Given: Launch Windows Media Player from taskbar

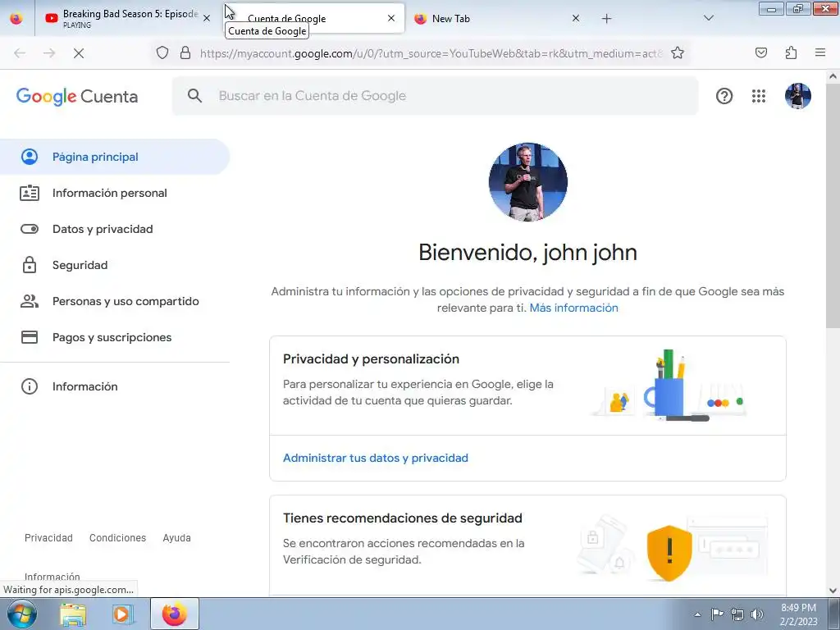Looking at the screenshot, I should 121,614.
